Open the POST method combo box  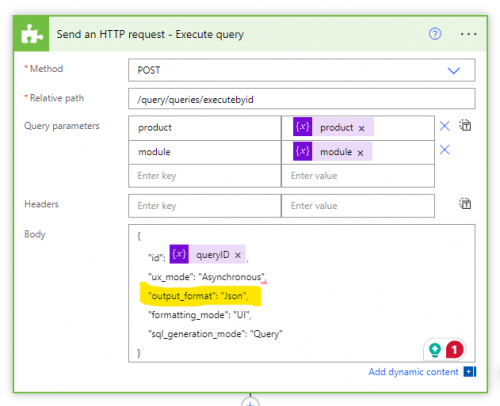click(302, 70)
